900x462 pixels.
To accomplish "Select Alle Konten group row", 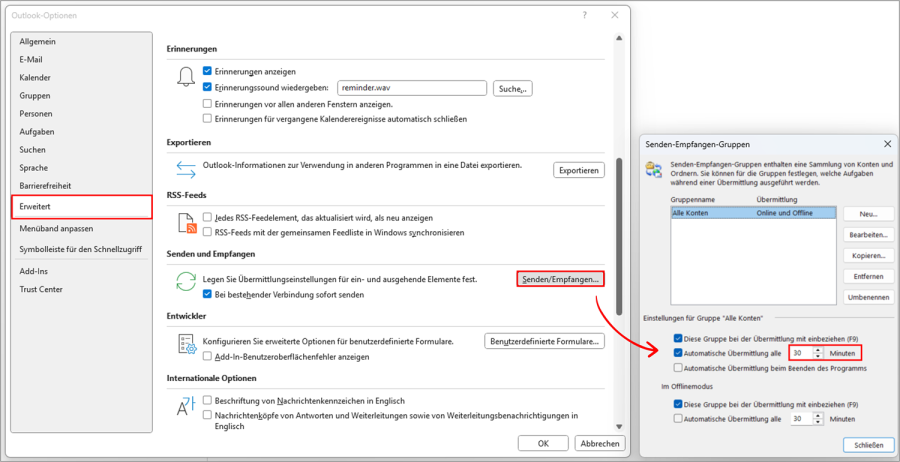I will tap(753, 212).
